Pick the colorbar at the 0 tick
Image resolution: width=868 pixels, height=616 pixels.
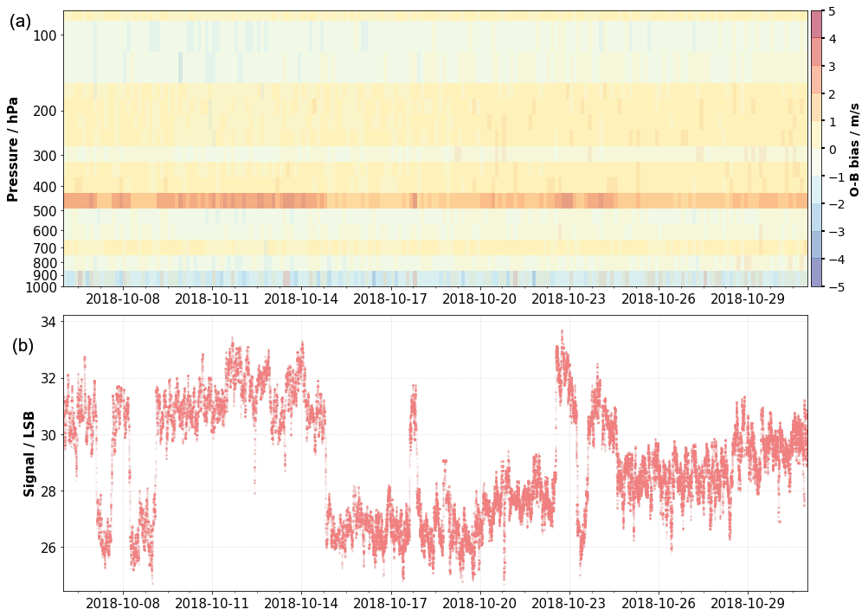tap(815, 149)
